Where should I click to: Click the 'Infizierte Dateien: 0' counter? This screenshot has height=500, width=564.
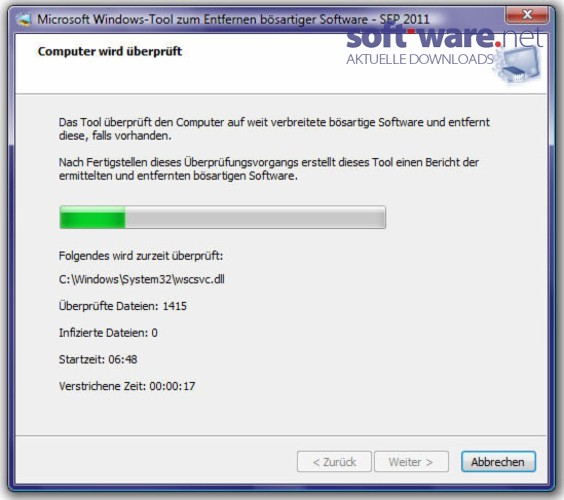tap(108, 333)
